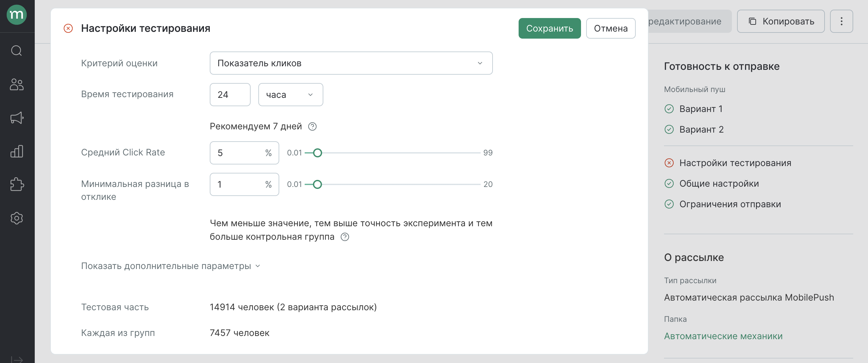Expand Показать дополнительные параметры
The height and width of the screenshot is (363, 868).
point(171,266)
